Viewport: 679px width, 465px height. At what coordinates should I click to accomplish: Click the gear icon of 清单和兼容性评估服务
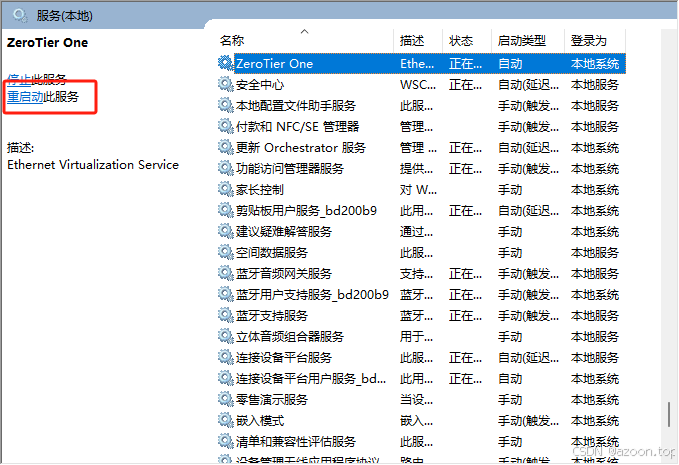point(225,441)
